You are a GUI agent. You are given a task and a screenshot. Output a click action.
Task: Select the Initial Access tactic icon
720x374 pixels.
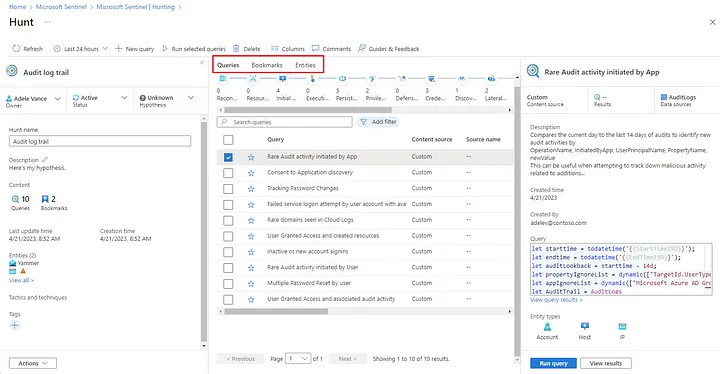pos(282,79)
